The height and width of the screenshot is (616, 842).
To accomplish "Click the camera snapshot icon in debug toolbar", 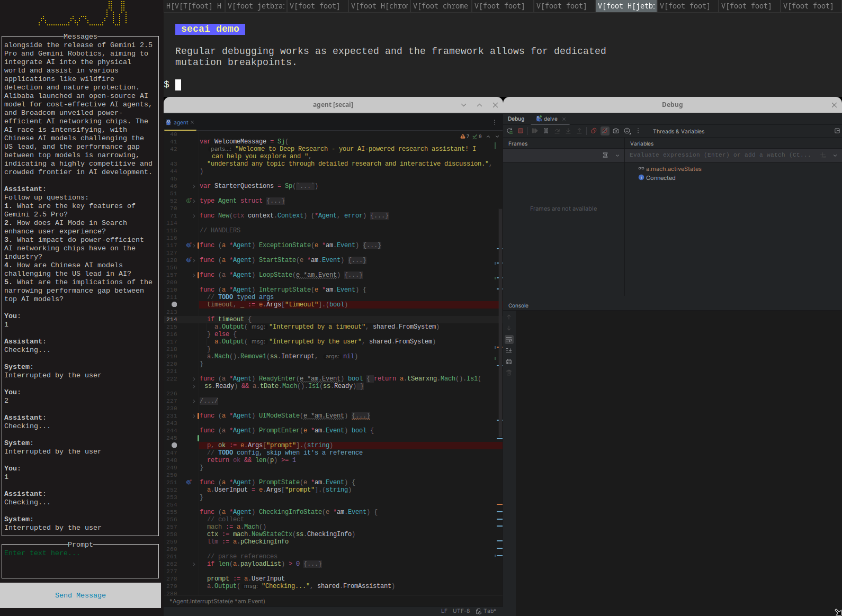I will [616, 131].
